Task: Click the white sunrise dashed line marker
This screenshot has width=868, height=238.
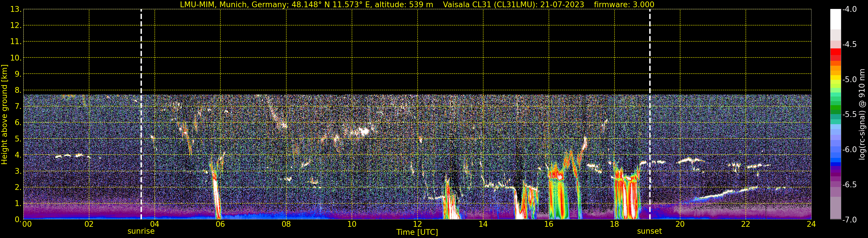Action: coord(141,114)
